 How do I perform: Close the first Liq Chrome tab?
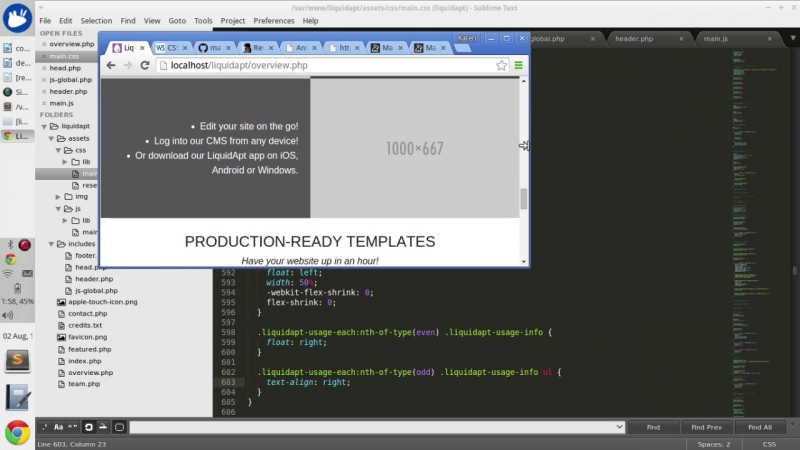pos(142,48)
